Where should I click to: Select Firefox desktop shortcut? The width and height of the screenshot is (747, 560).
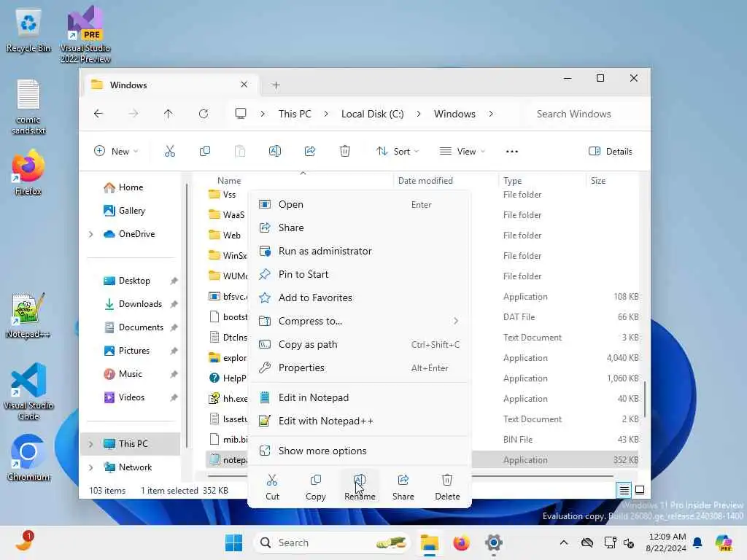(28, 172)
